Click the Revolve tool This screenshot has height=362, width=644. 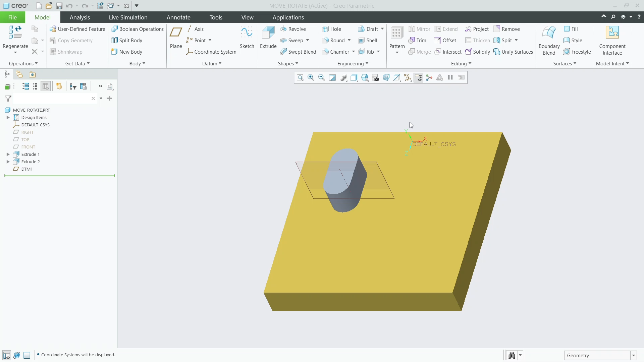pyautogui.click(x=293, y=29)
